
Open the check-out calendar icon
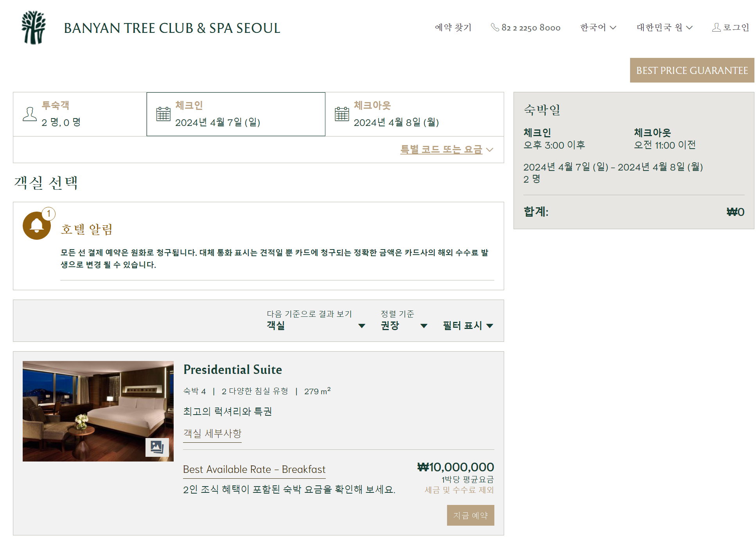342,114
